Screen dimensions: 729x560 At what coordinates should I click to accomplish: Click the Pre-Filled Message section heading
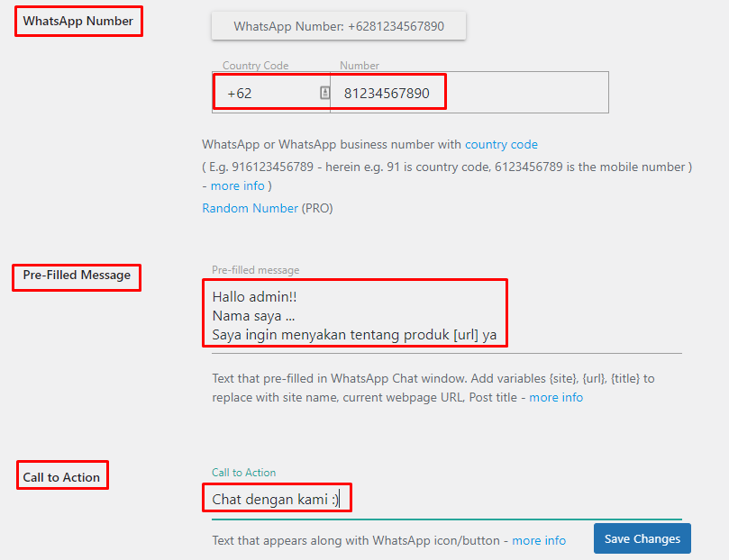pos(77,275)
